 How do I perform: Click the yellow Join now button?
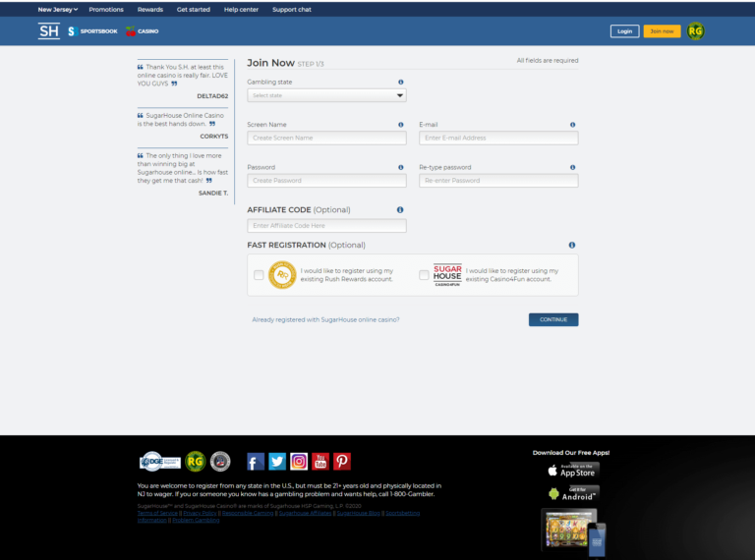(662, 31)
